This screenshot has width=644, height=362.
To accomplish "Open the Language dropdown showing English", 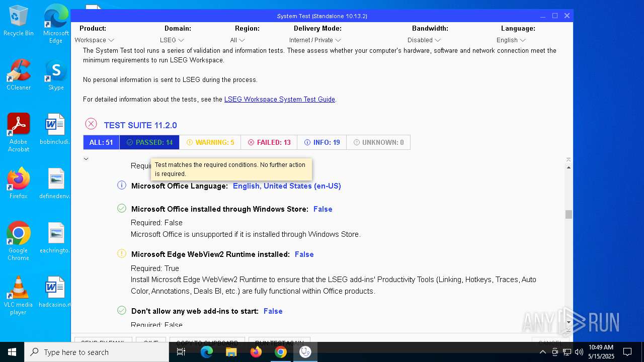I will [511, 40].
